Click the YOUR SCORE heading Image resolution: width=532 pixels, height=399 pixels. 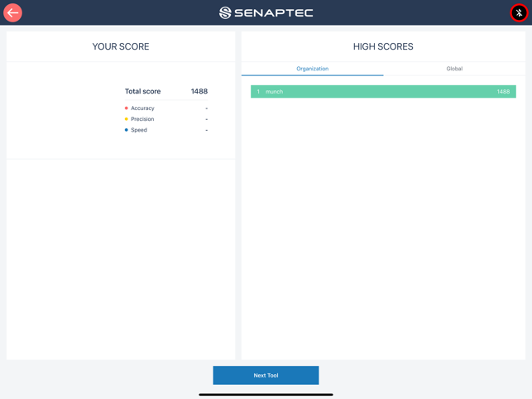(x=121, y=46)
